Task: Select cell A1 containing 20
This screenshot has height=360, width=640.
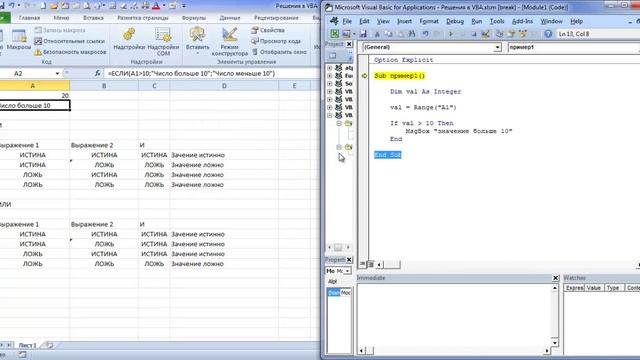Action: click(35, 96)
